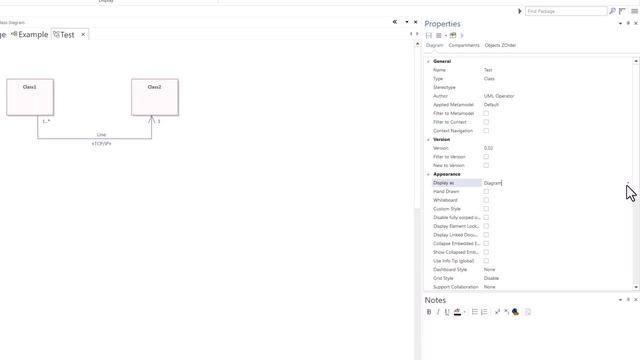Click the hyperlink globe icon in Notes
The height and width of the screenshot is (360, 640).
point(516,312)
